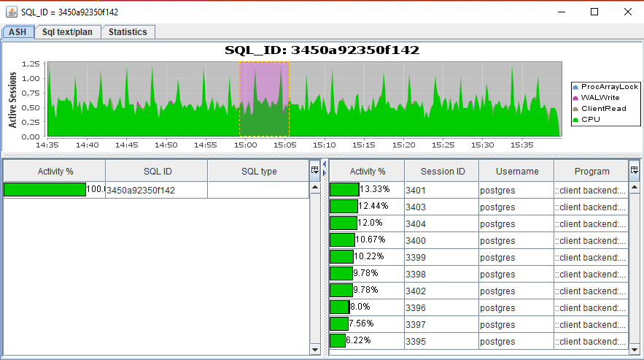Select session 3396 row
The image size is (644, 360).
point(479,307)
